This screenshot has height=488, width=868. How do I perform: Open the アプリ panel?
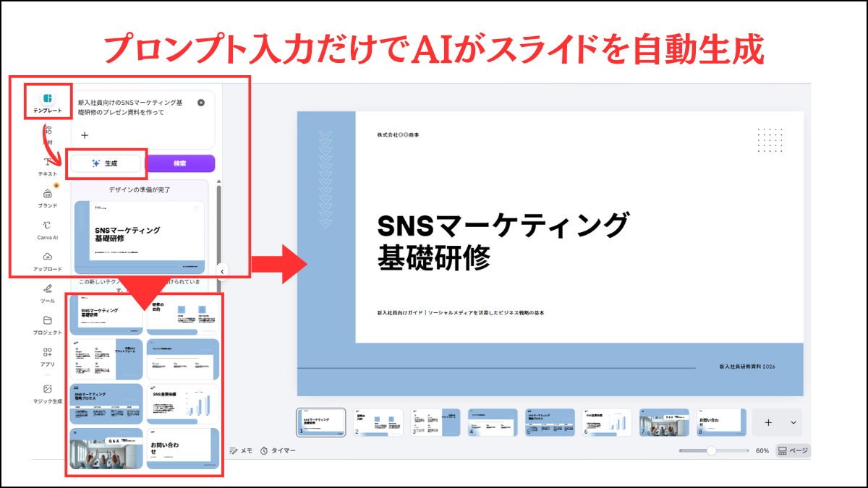(48, 356)
